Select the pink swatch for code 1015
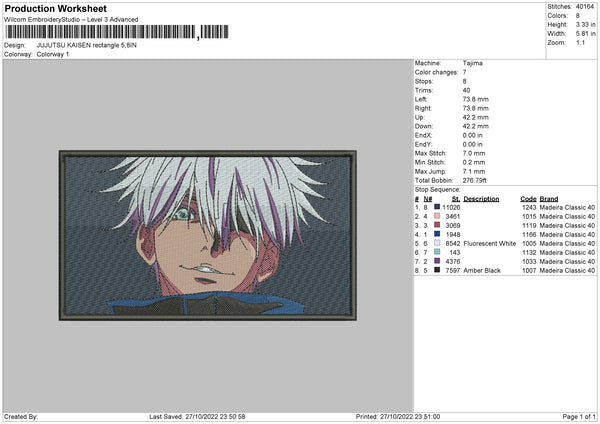The height and width of the screenshot is (424, 600). (x=436, y=216)
